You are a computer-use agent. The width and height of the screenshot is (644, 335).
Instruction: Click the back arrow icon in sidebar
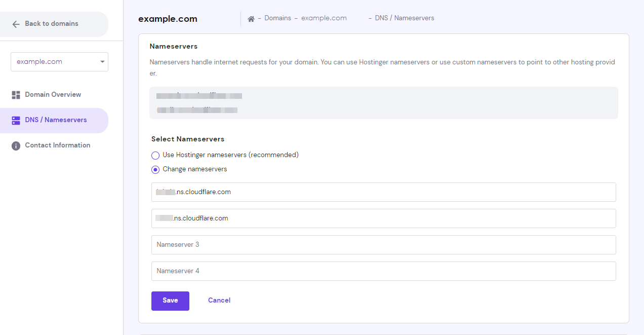(x=16, y=24)
